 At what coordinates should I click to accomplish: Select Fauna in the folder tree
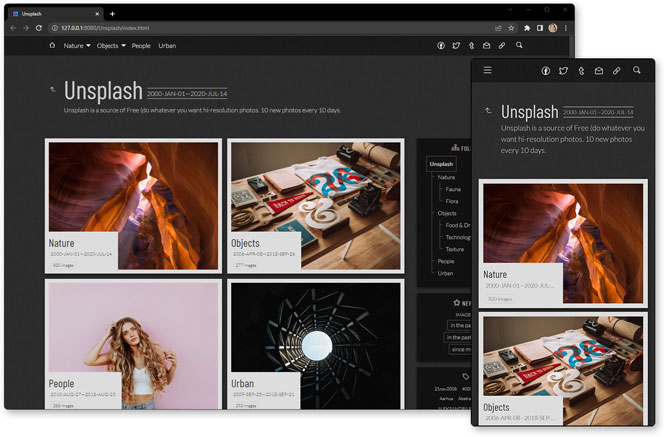coord(453,189)
